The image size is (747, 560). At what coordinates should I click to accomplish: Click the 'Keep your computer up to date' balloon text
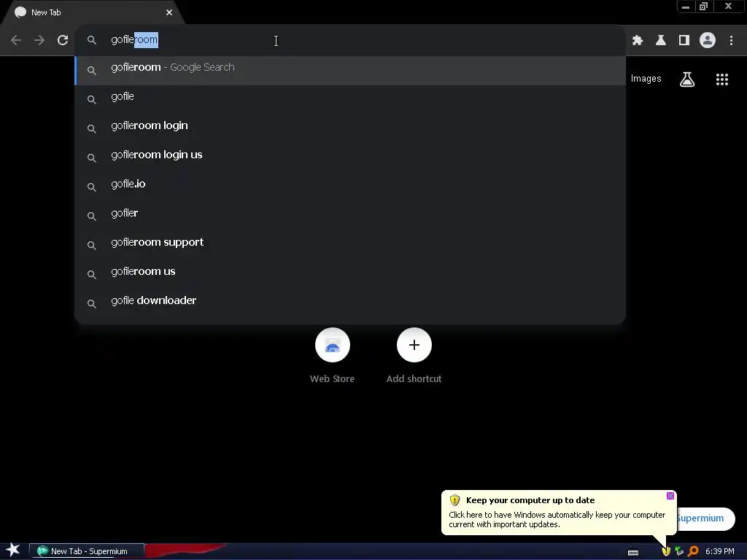[530, 500]
